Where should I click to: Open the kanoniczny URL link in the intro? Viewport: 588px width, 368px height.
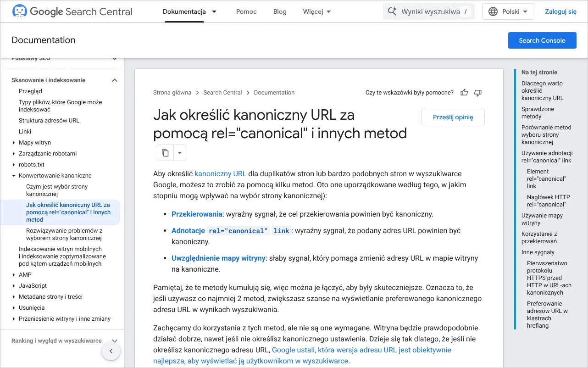coord(221,173)
